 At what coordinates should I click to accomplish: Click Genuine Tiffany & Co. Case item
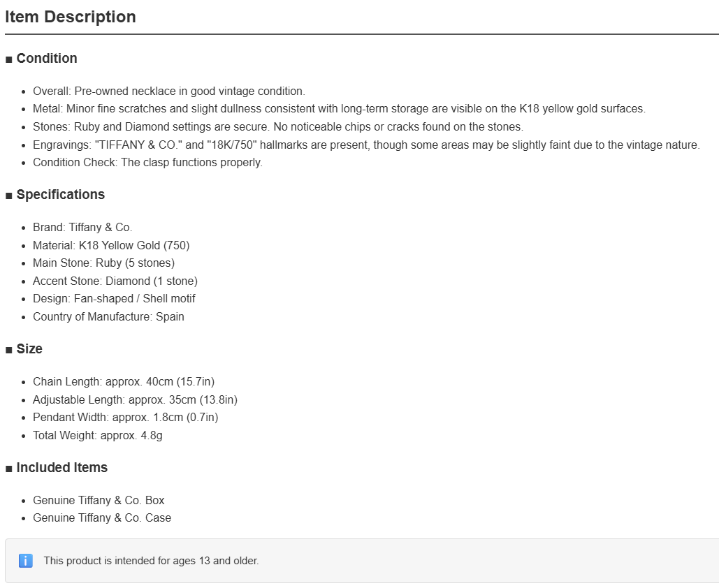[x=102, y=518]
